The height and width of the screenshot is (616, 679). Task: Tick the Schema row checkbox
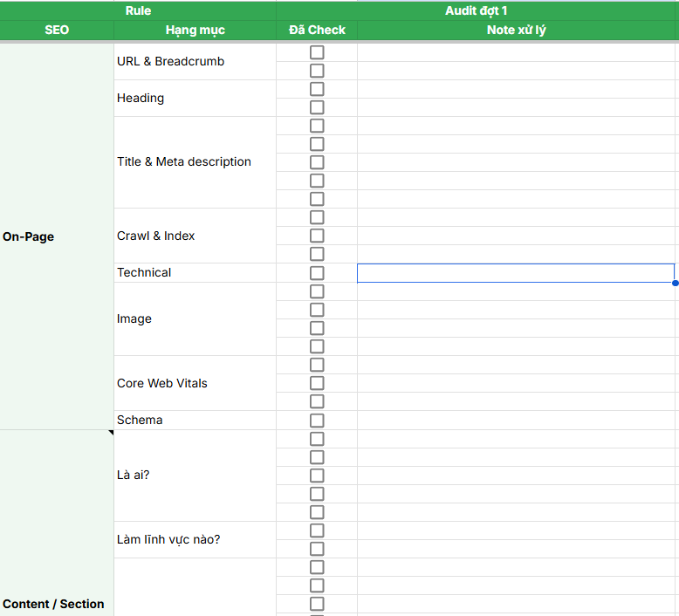(317, 421)
